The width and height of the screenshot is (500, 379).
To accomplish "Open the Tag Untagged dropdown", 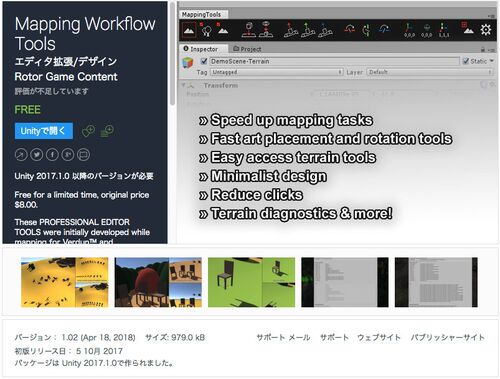I will [277, 72].
